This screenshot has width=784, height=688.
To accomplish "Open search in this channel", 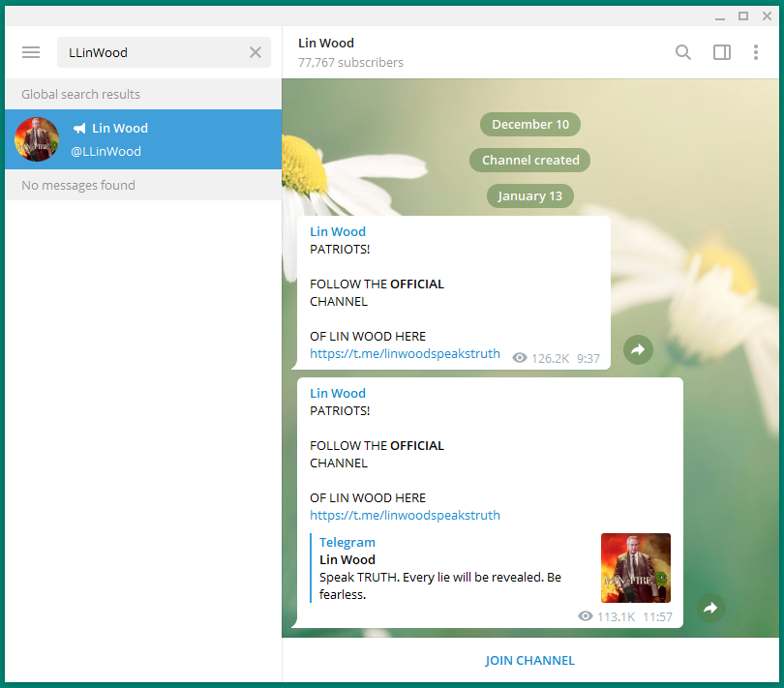I will coord(683,52).
